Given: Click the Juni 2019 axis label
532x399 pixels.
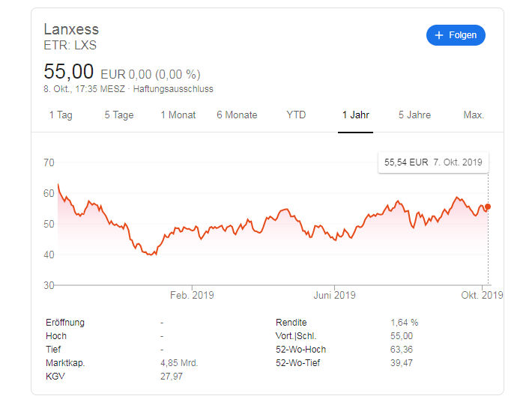Looking at the screenshot, I should coord(334,295).
